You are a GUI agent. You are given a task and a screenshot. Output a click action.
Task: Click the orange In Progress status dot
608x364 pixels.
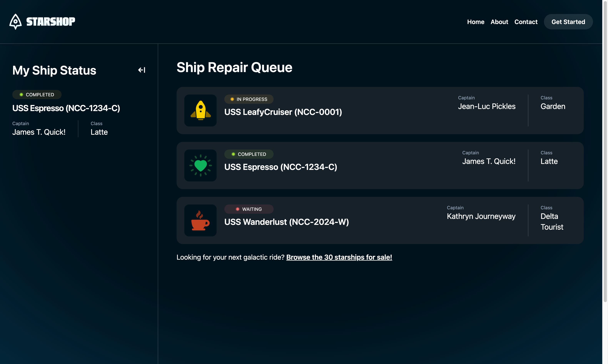(232, 99)
